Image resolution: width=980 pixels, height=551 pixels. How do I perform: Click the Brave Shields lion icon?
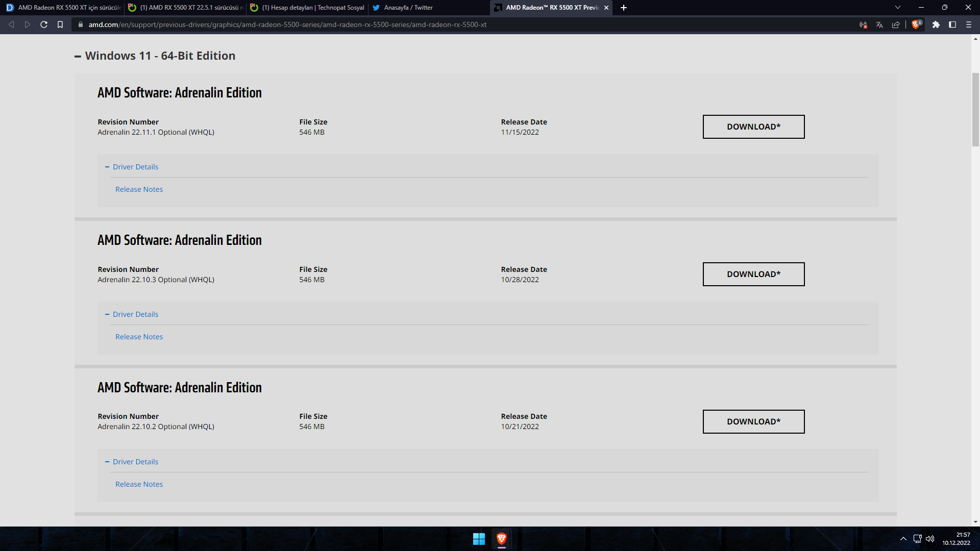(x=916, y=24)
